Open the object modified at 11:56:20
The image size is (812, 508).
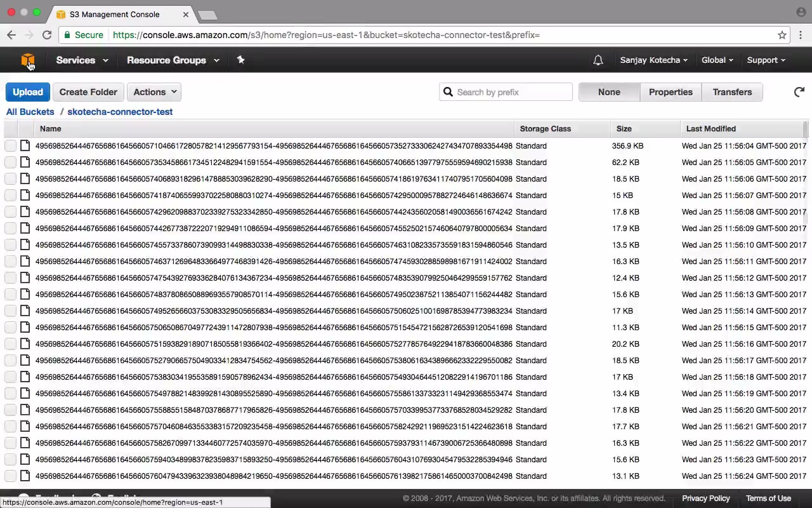[273, 410]
